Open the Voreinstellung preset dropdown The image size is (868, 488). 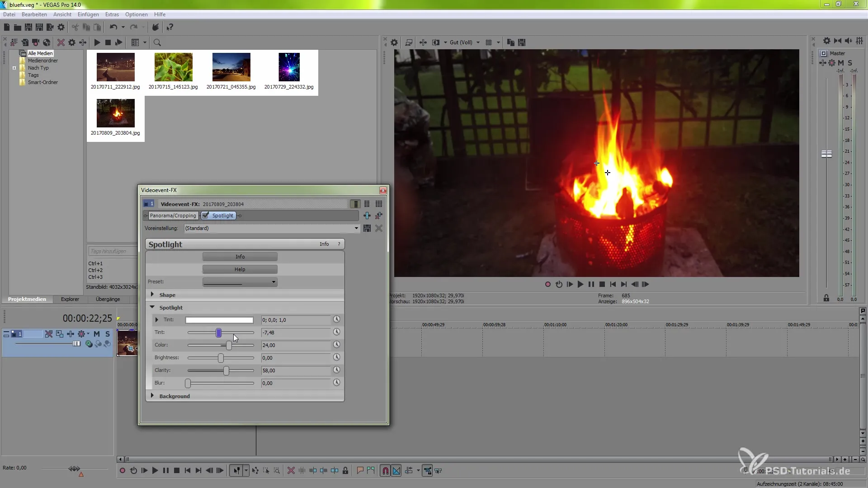click(356, 228)
